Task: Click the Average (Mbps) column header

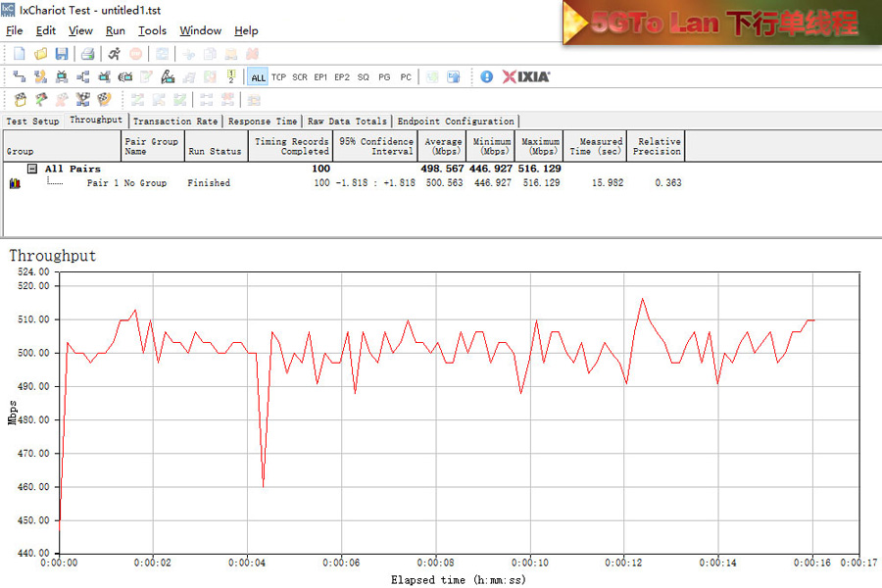Action: click(x=442, y=146)
